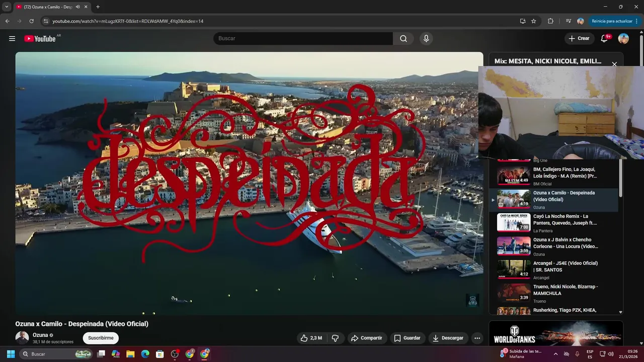Click the Compartir share button
This screenshot has width=644, height=362.
click(x=366, y=338)
